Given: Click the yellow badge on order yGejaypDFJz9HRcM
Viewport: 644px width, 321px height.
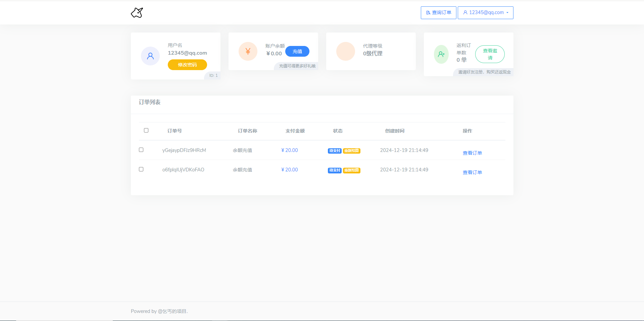Looking at the screenshot, I should pos(351,151).
